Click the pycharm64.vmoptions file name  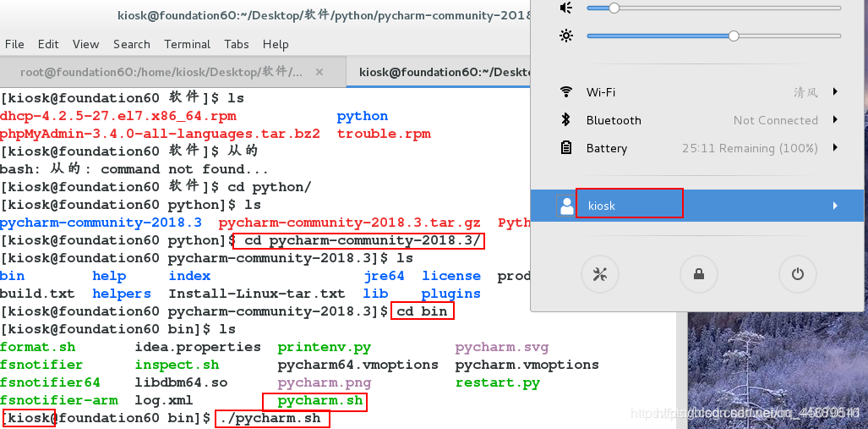358,366
